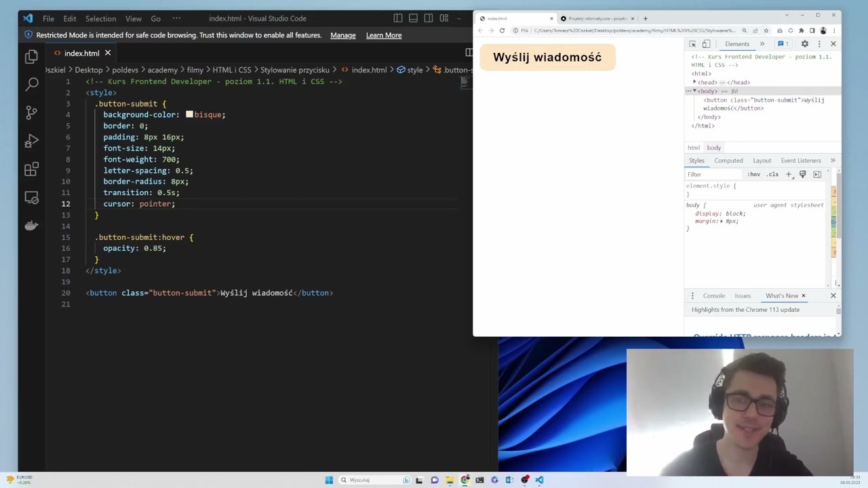This screenshot has width=868, height=488.
Task: Toggle the :hov element state panel
Action: tap(753, 174)
